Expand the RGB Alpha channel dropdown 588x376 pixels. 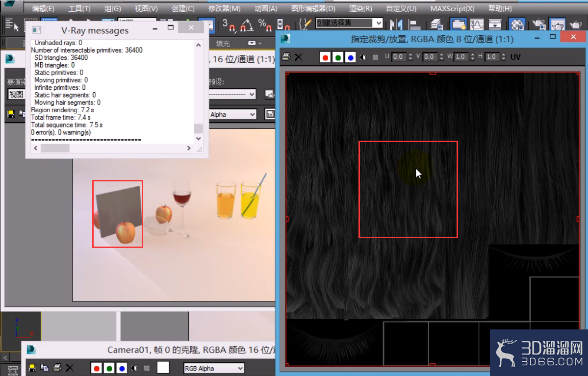click(214, 369)
